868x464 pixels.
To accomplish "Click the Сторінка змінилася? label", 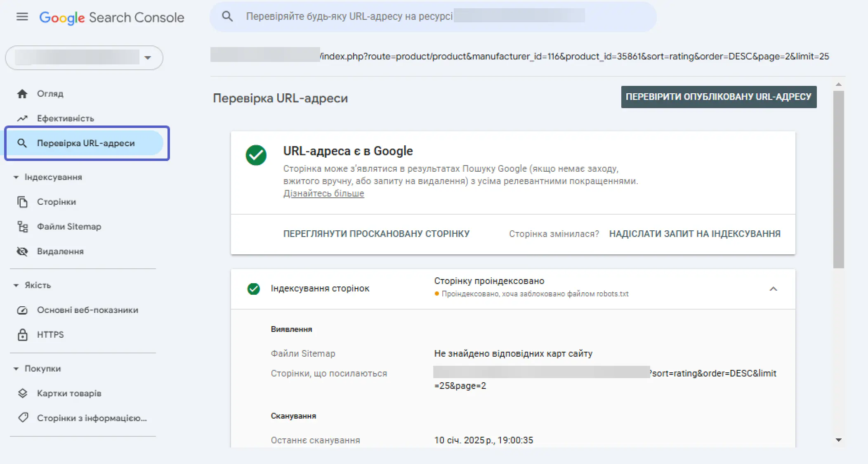I will click(554, 234).
